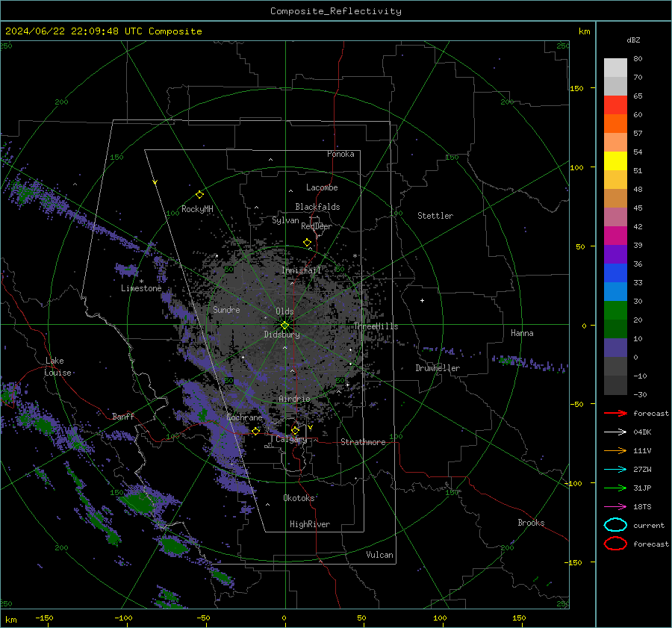Click the white 04DK arrow in legend
This screenshot has height=628, width=672.
tap(615, 432)
